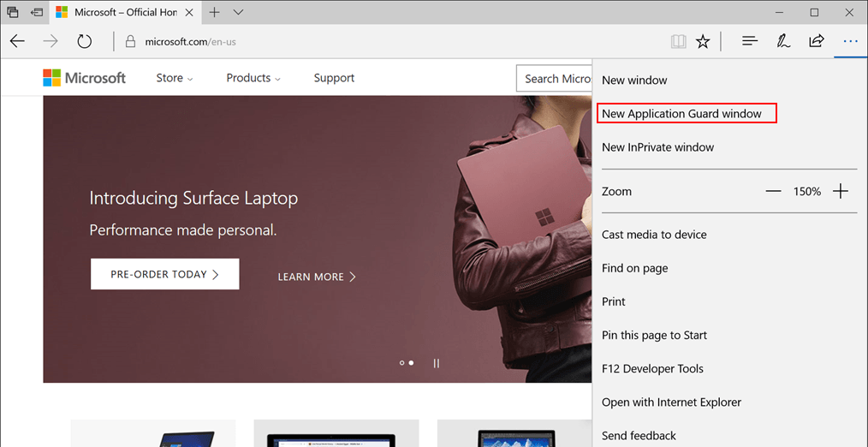Open Web Note pen icon
Screen dimensions: 868x447
pos(782,41)
